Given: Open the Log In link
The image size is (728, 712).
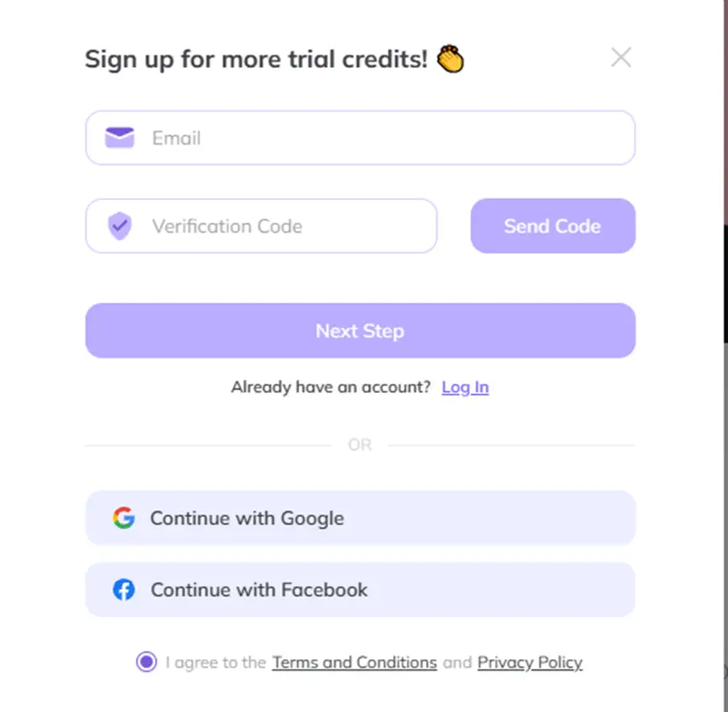Looking at the screenshot, I should pyautogui.click(x=465, y=387).
